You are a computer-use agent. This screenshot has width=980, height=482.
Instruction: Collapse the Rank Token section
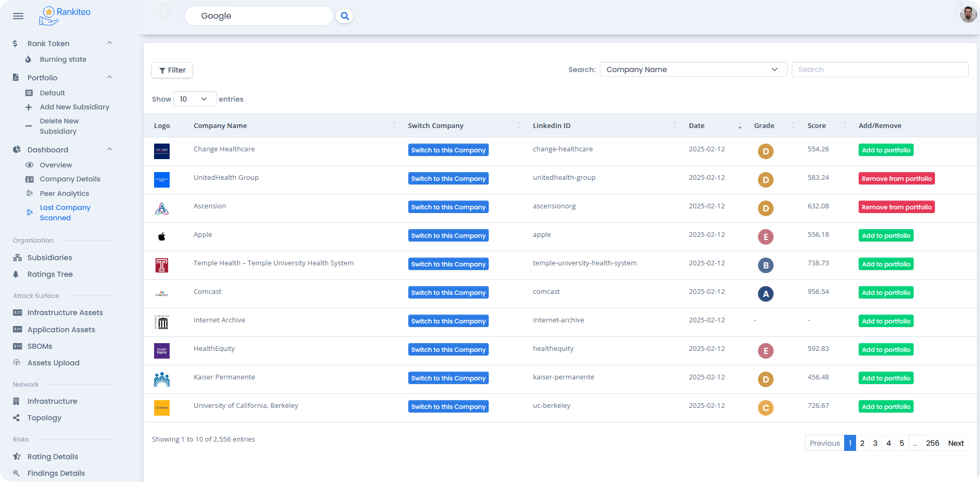109,43
